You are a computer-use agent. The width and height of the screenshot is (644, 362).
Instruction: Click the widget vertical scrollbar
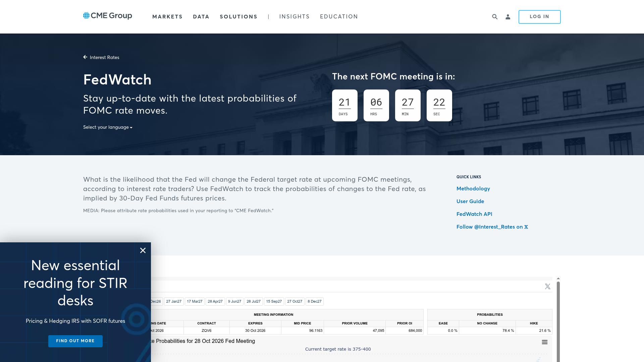558,322
